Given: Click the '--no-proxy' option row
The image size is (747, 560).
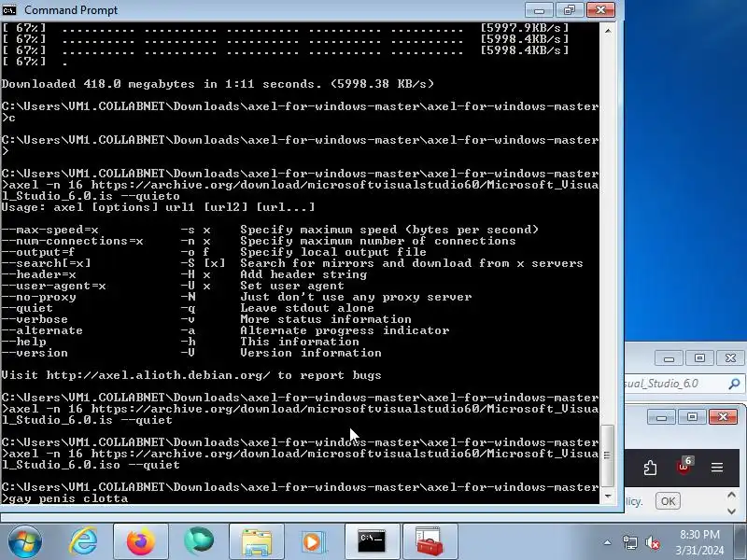Looking at the screenshot, I should [237, 297].
